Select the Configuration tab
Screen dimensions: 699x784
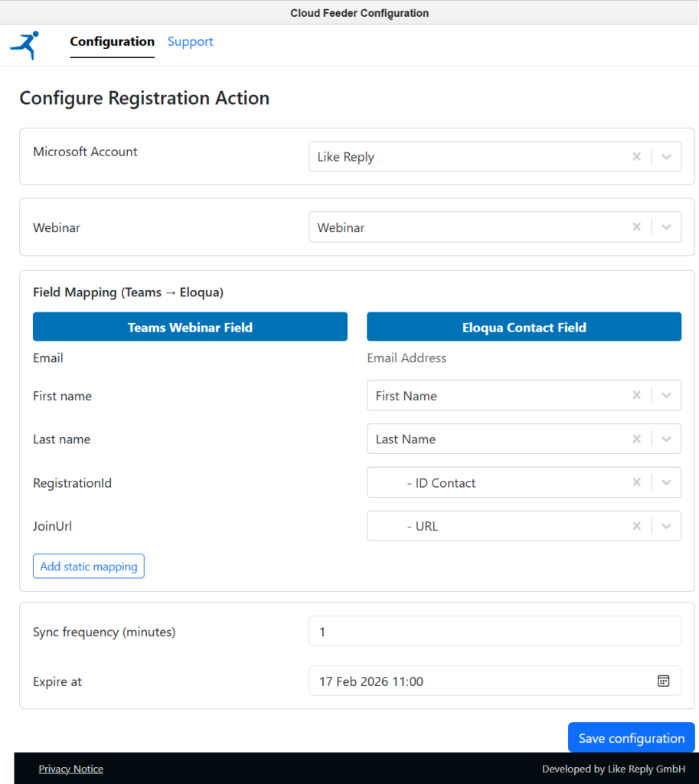coord(112,42)
